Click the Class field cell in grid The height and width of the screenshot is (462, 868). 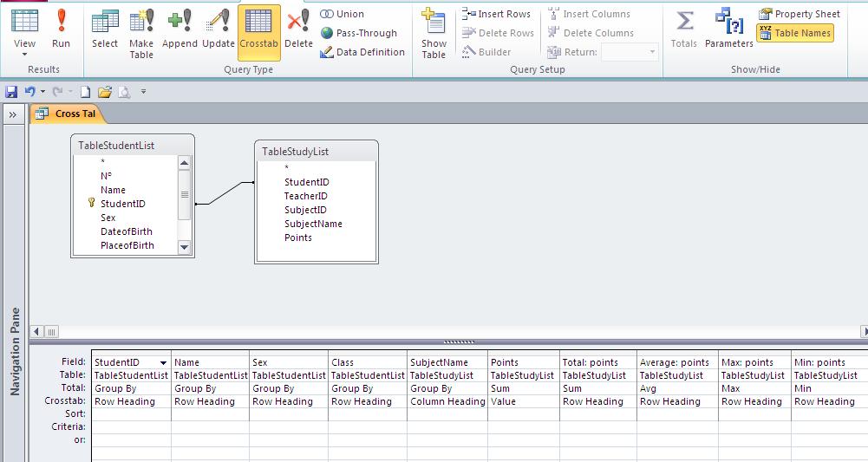367,362
